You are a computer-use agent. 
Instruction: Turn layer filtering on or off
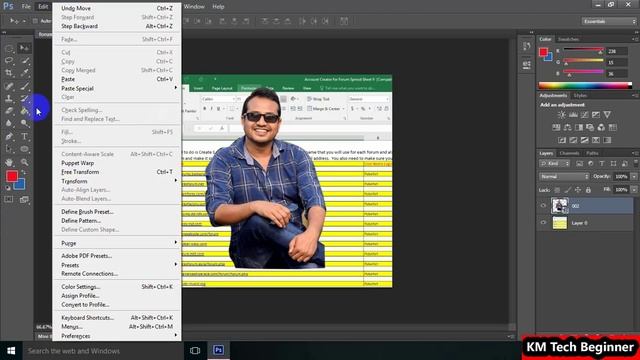[x=636, y=163]
